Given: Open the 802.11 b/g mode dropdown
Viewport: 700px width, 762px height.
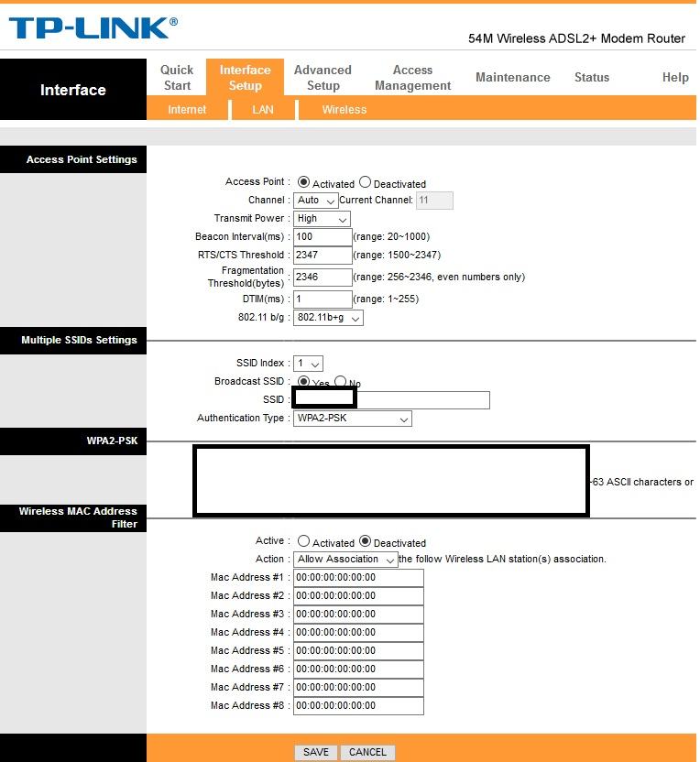Looking at the screenshot, I should pos(328,318).
